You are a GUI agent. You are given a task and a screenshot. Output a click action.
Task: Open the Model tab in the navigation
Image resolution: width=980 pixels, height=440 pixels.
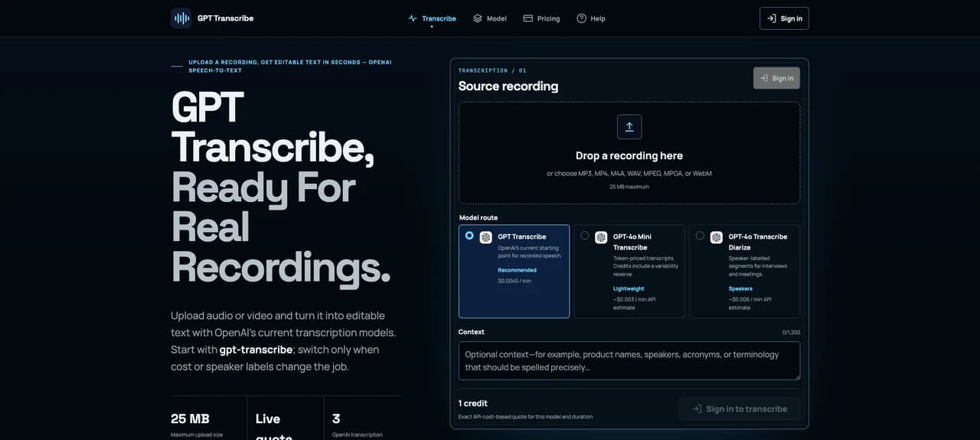pos(489,18)
